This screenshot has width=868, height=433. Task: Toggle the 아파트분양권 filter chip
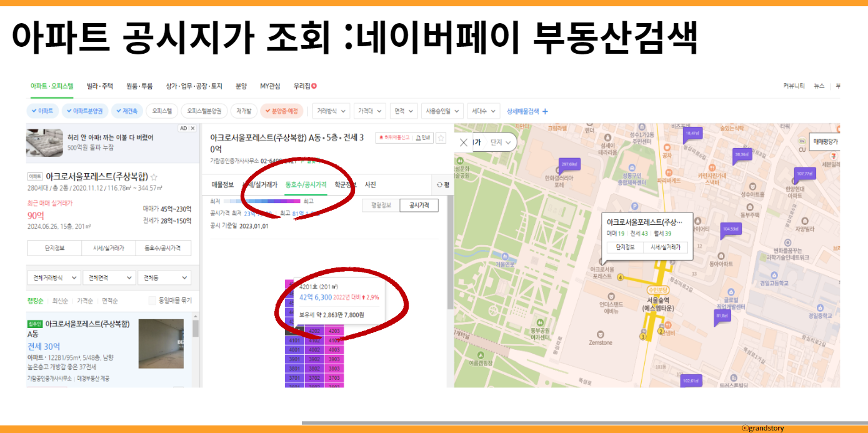tap(84, 111)
